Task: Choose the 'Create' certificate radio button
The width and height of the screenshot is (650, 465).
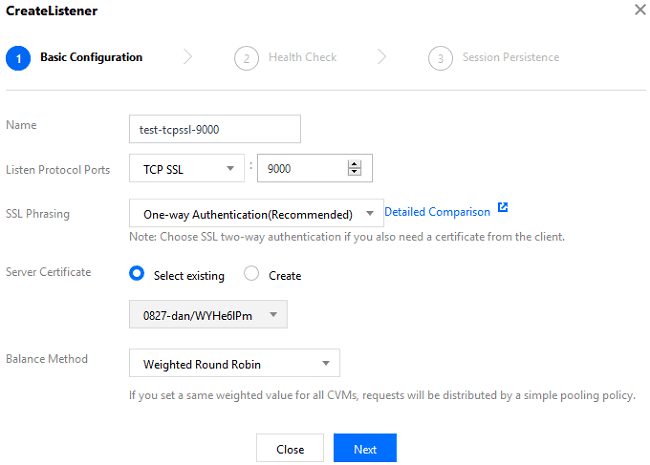Action: click(251, 275)
